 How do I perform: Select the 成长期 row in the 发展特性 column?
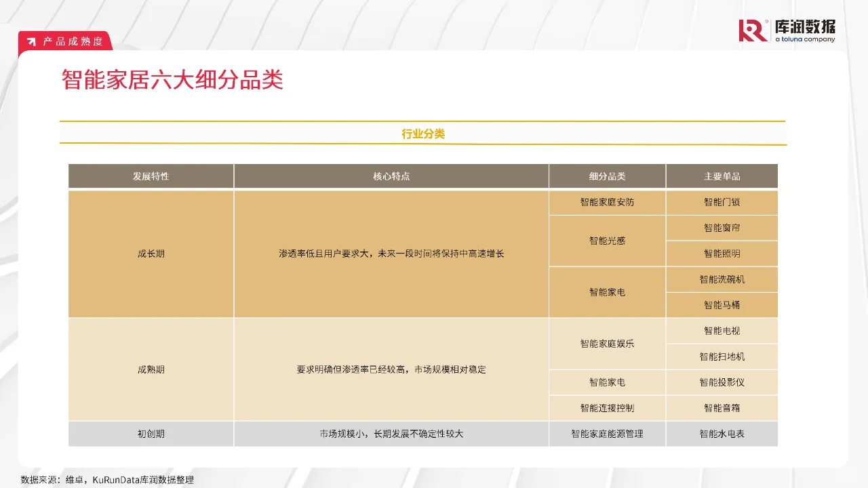coord(151,253)
